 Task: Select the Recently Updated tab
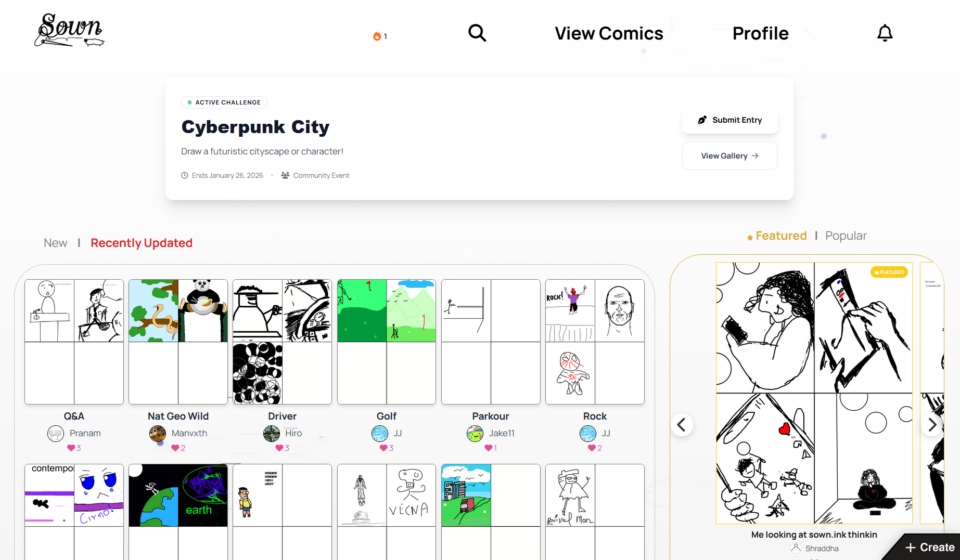coord(142,243)
